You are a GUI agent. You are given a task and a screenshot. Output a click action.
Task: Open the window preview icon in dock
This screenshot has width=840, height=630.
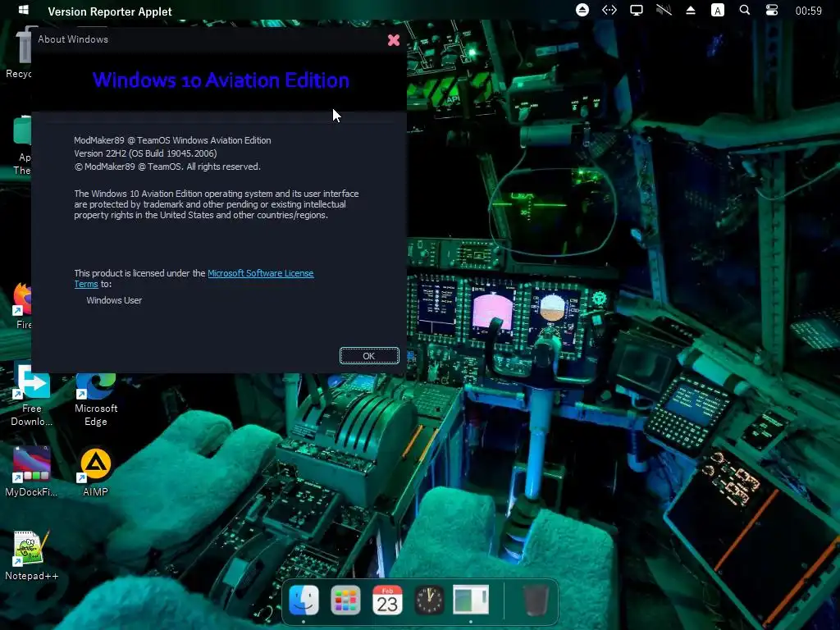tap(471, 600)
